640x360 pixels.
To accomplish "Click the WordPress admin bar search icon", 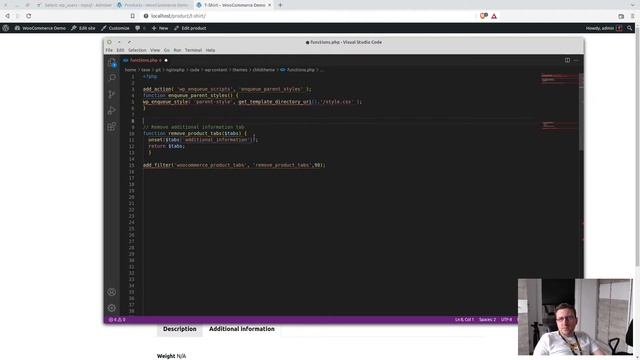I will click(x=630, y=28).
